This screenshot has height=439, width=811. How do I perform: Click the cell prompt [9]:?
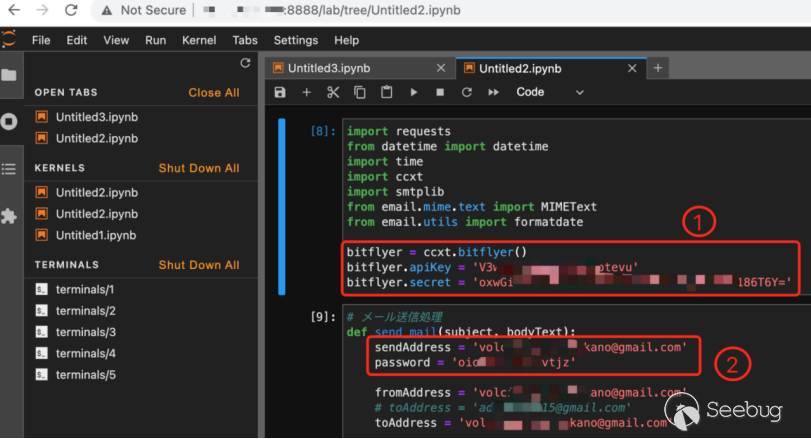(323, 316)
